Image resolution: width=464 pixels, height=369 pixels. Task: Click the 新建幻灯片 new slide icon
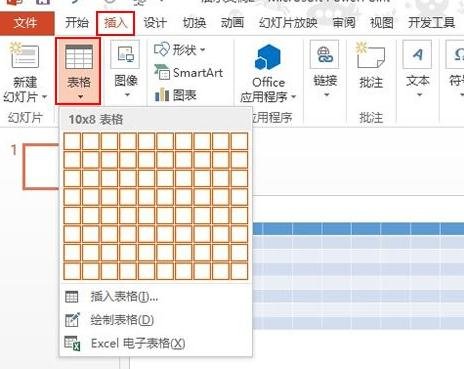pyautogui.click(x=25, y=55)
